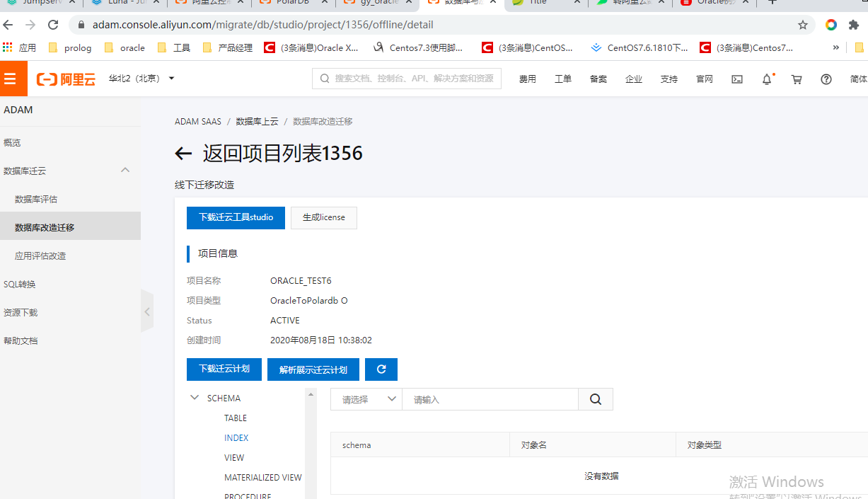
Task: Click the ADAM SAAS breadcrumb
Action: 198,122
